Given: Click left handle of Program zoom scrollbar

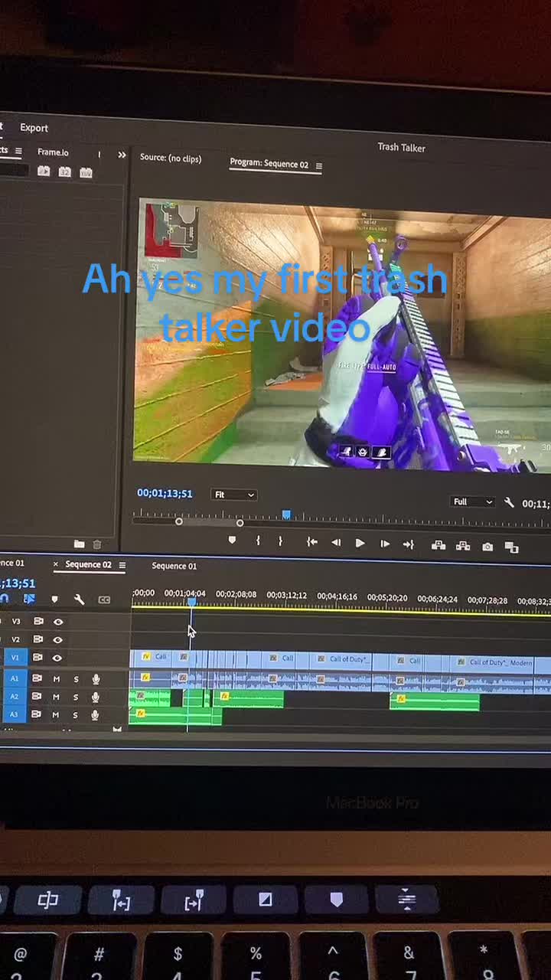Looking at the screenshot, I should pyautogui.click(x=179, y=521).
